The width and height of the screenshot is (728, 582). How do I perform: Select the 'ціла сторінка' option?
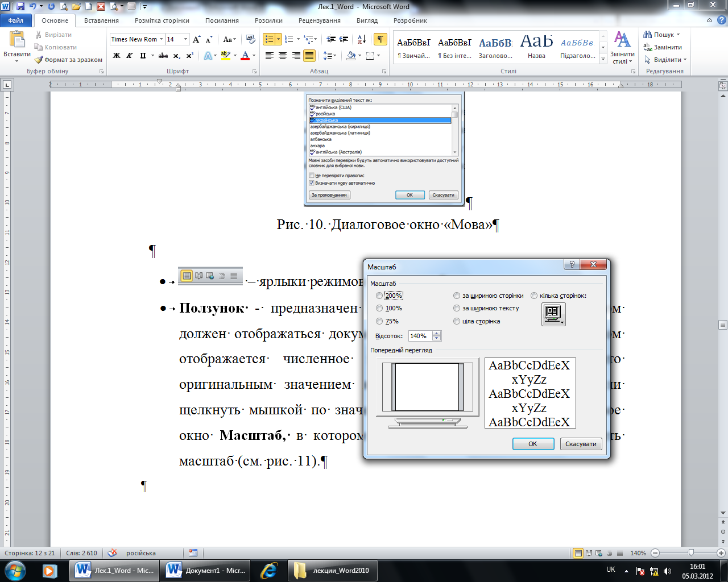[x=457, y=321]
